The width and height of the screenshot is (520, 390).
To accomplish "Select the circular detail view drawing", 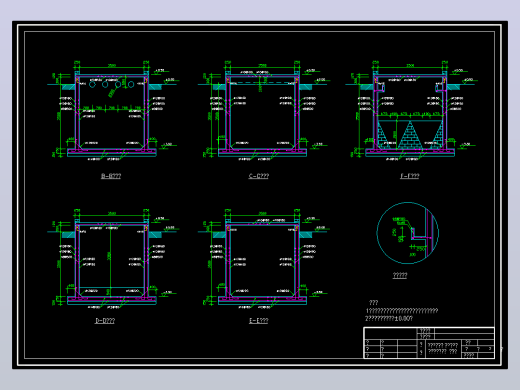I will click(407, 233).
